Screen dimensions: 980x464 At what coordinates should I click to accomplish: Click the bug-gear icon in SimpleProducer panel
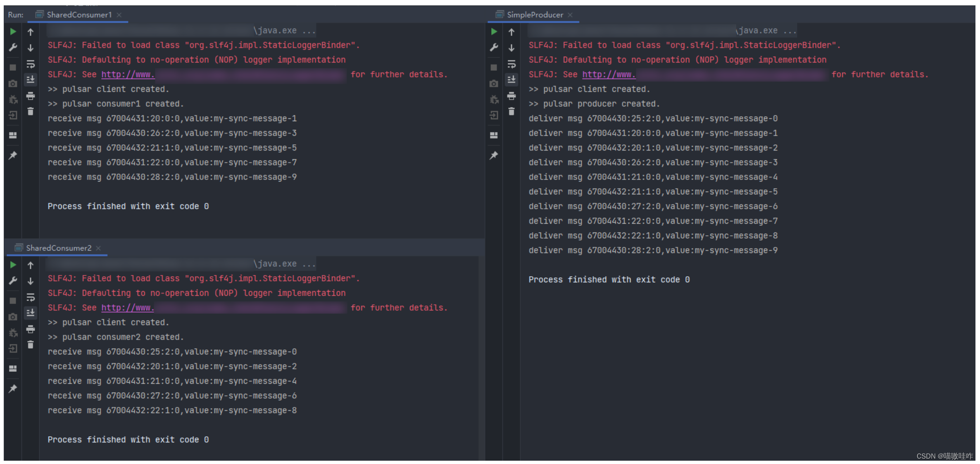tap(494, 99)
